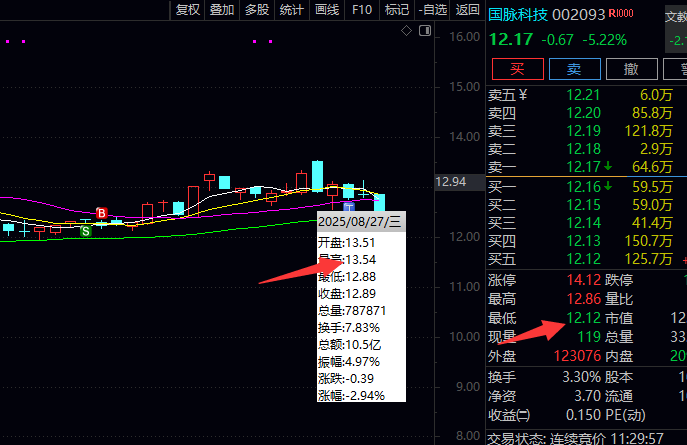
Task: Click tooltip date 2025/08/27/三 header
Action: pos(360,222)
